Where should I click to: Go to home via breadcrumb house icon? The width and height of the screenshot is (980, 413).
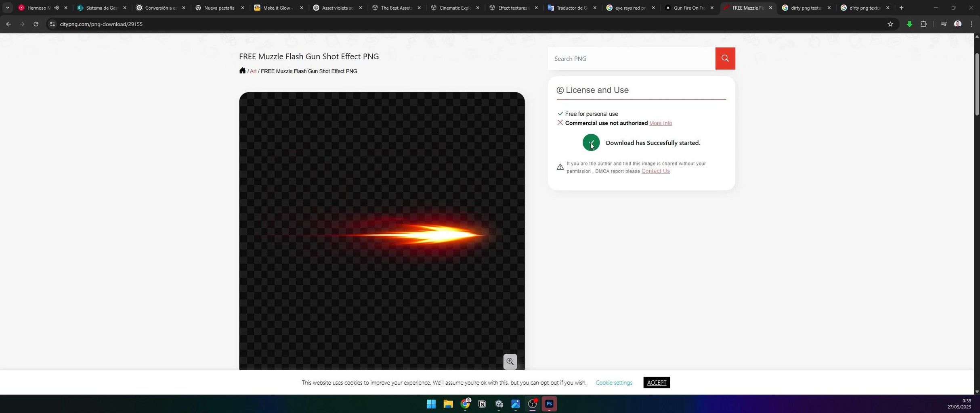tap(242, 71)
